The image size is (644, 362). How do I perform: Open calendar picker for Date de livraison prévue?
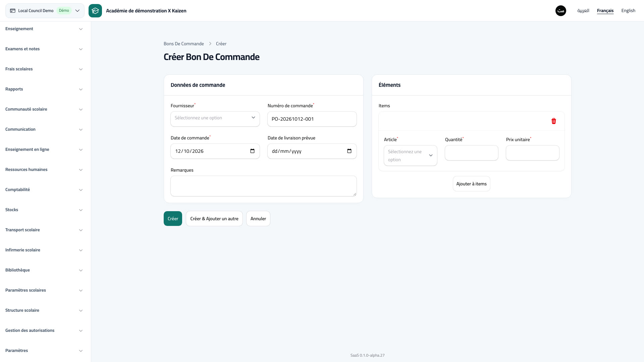click(x=350, y=151)
